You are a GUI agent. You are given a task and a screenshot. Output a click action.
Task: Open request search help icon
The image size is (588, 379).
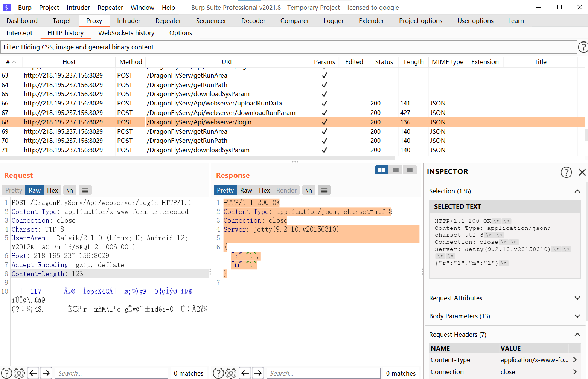6,373
